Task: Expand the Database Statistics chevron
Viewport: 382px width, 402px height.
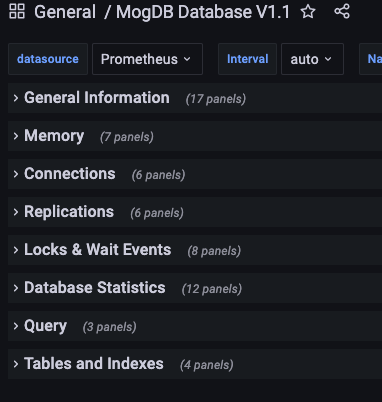Action: (x=16, y=288)
